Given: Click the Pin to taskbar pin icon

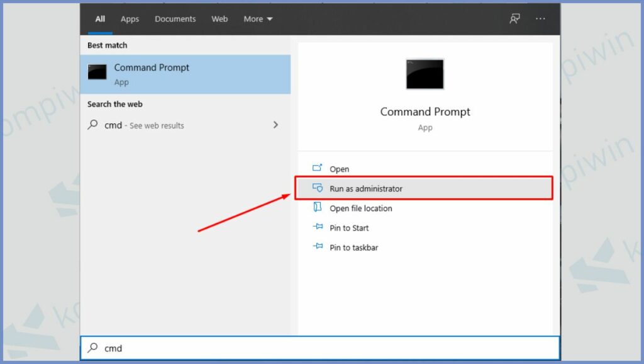Looking at the screenshot, I should 318,247.
